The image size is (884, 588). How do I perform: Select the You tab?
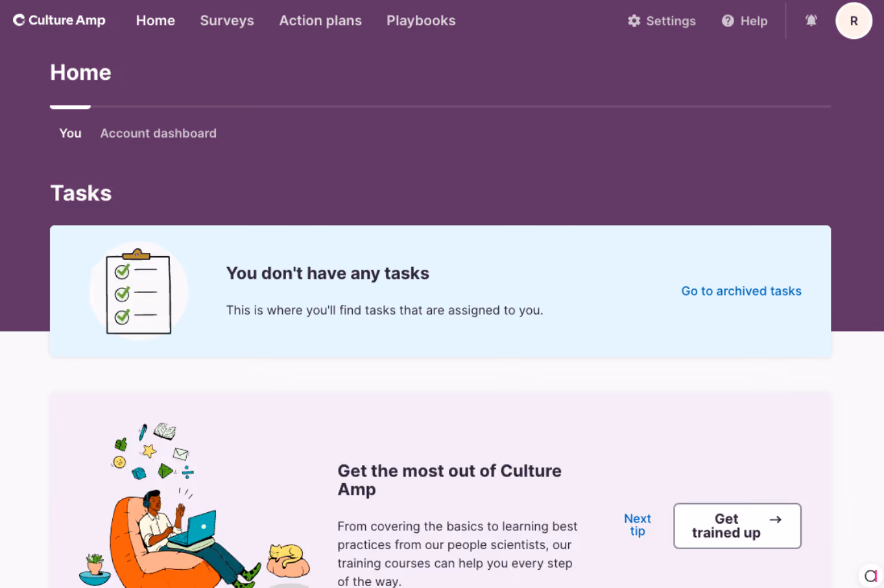[x=70, y=133]
